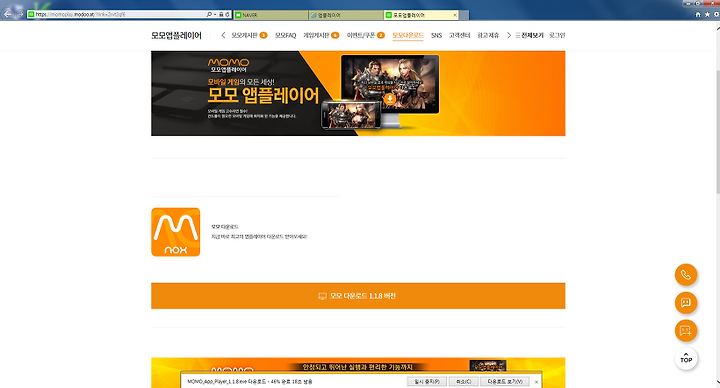Open the 모모다운로드 menu item
720x388 pixels.
click(408, 35)
